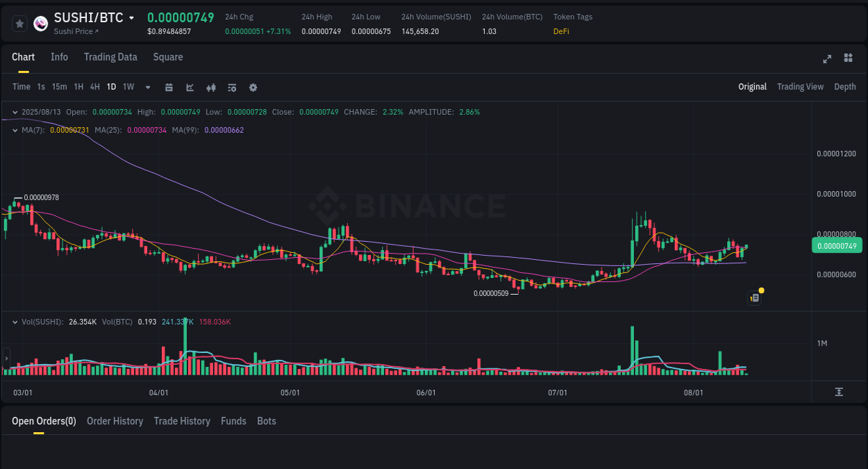Toggle the favorite star for SUSHI/BTC

19,23
